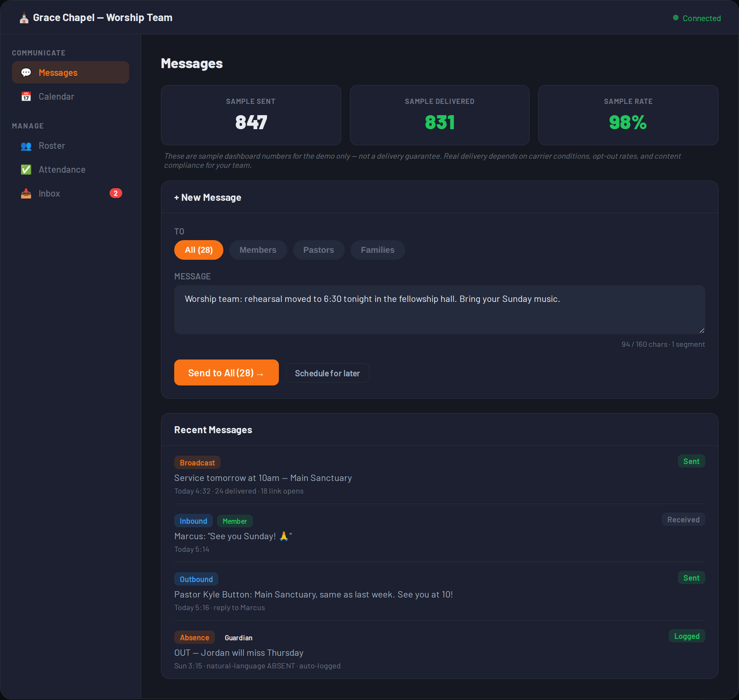Click the Roster people icon
739x700 pixels.
click(x=26, y=146)
